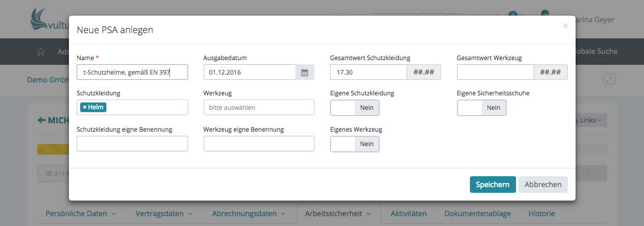Close the Neue PSA anlegen dialog

pos(565,25)
